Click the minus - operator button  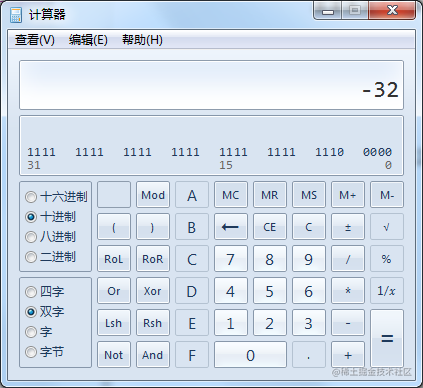[348, 323]
